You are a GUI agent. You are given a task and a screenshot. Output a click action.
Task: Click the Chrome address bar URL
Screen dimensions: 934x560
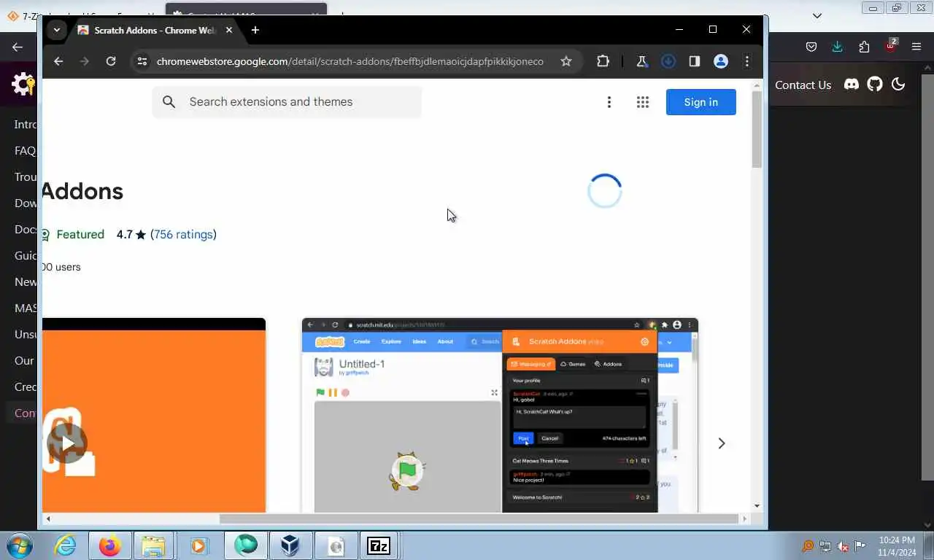click(350, 61)
